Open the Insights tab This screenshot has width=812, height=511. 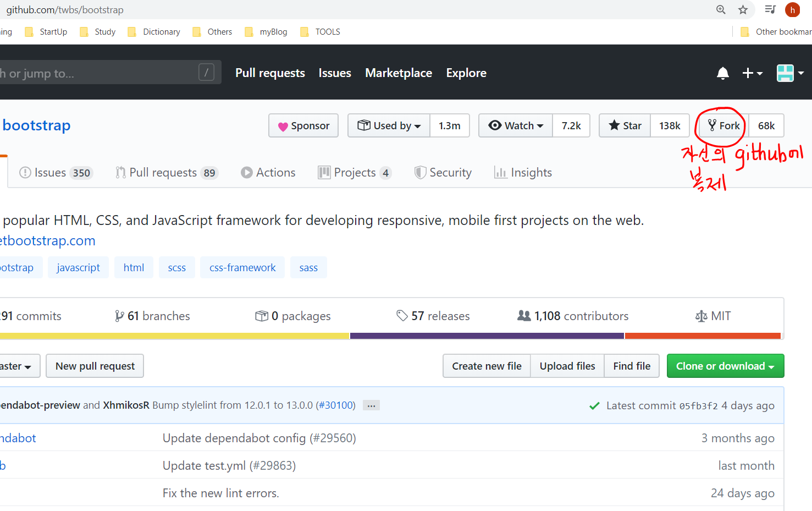click(523, 173)
